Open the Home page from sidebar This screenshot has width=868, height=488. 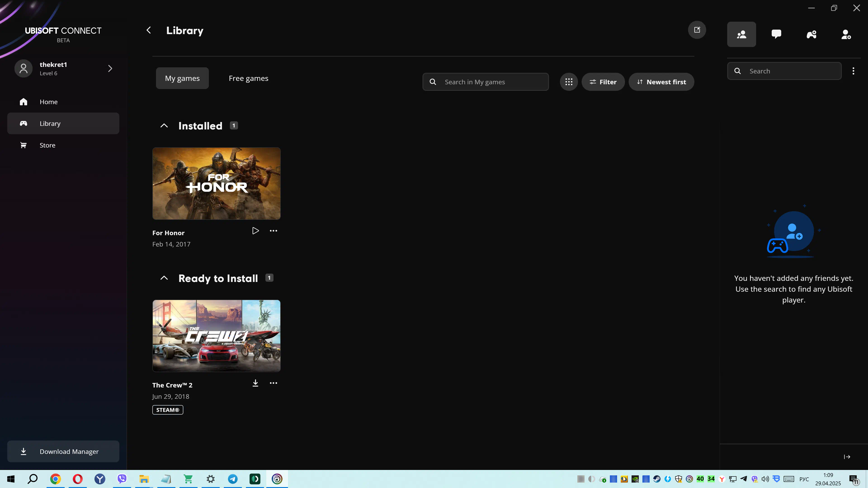pos(63,102)
